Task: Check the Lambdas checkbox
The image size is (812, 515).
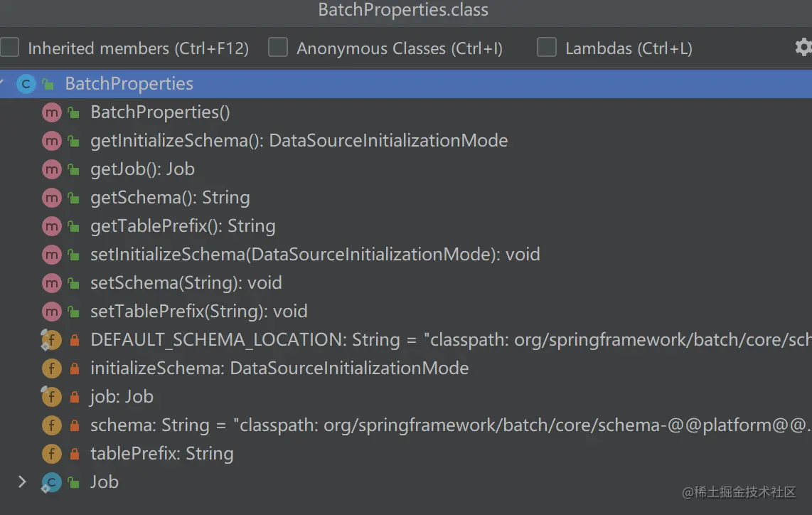Action: (x=547, y=48)
